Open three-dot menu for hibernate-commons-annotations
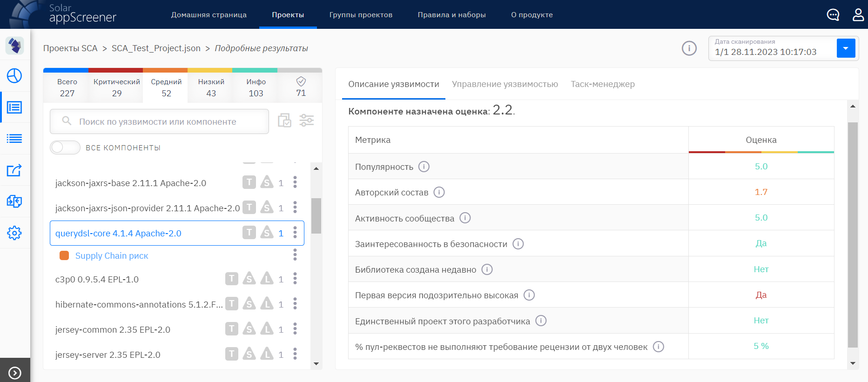868x382 pixels. 295,303
